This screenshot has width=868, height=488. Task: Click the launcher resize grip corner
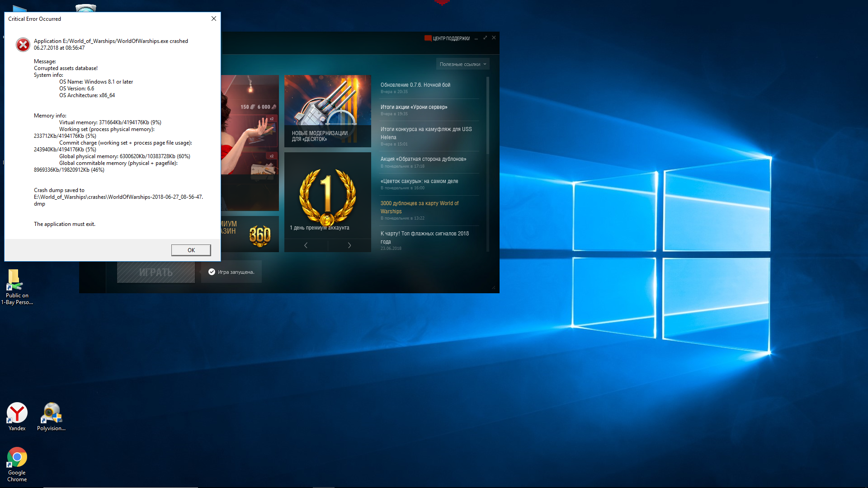[x=494, y=287]
